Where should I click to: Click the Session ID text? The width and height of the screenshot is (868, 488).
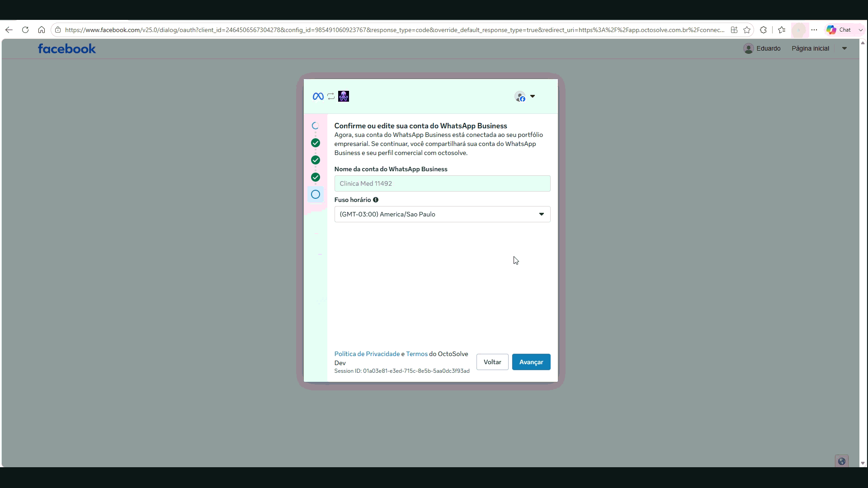pyautogui.click(x=402, y=371)
